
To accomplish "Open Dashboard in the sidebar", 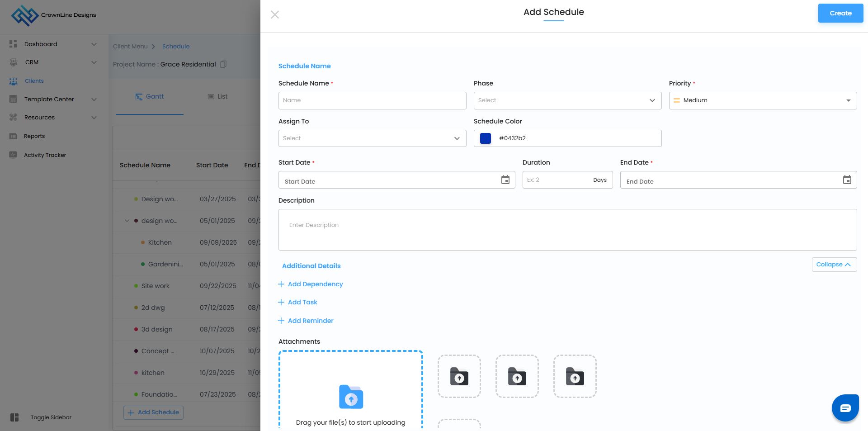I will pyautogui.click(x=41, y=44).
